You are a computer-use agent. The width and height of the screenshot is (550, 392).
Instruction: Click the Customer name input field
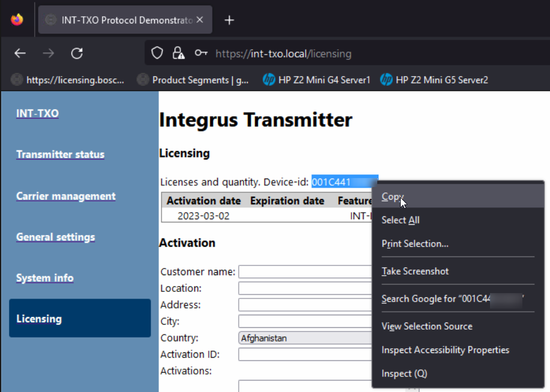tap(305, 272)
